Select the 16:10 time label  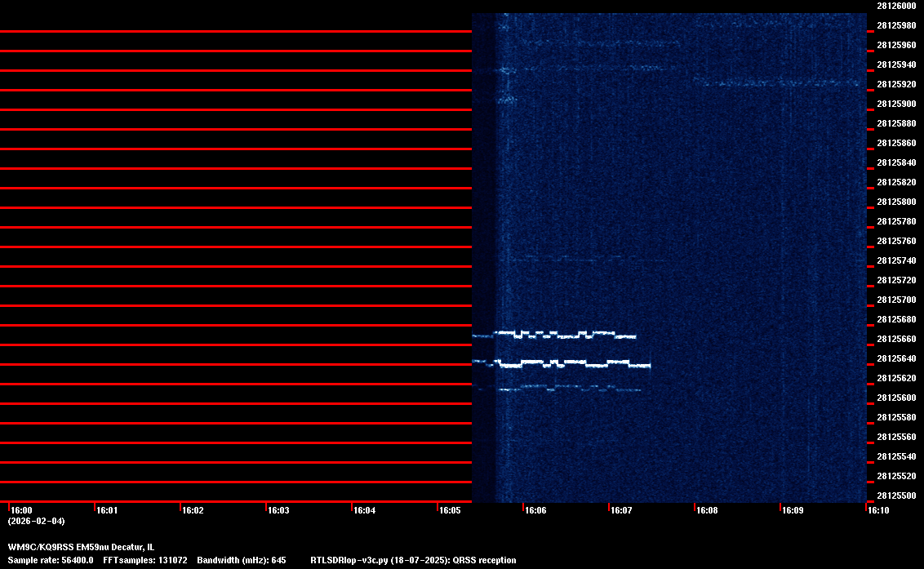pyautogui.click(x=878, y=511)
